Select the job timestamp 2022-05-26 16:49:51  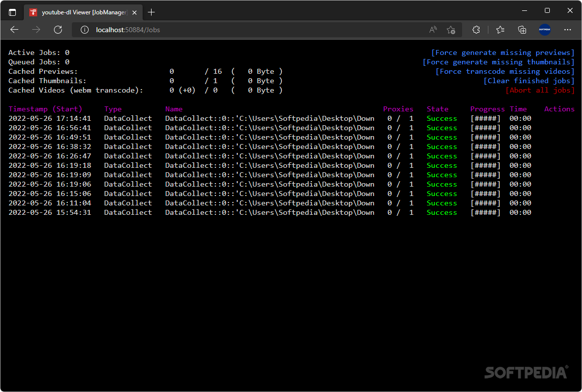click(x=50, y=137)
